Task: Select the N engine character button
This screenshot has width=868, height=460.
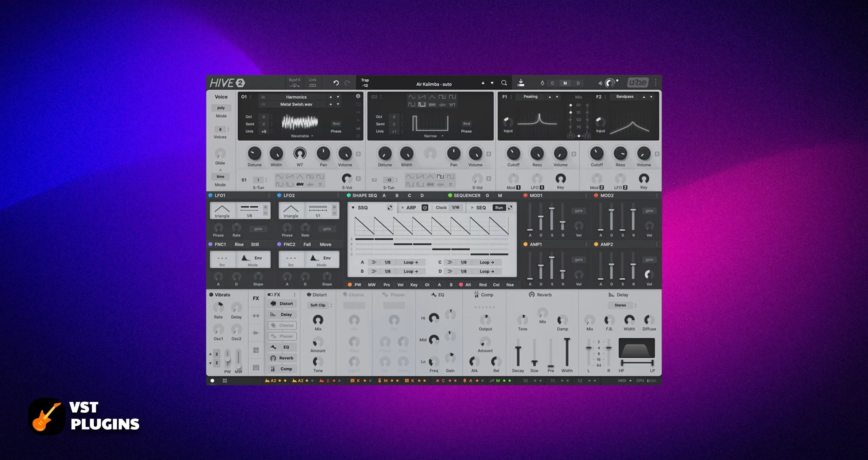Action: (565, 83)
